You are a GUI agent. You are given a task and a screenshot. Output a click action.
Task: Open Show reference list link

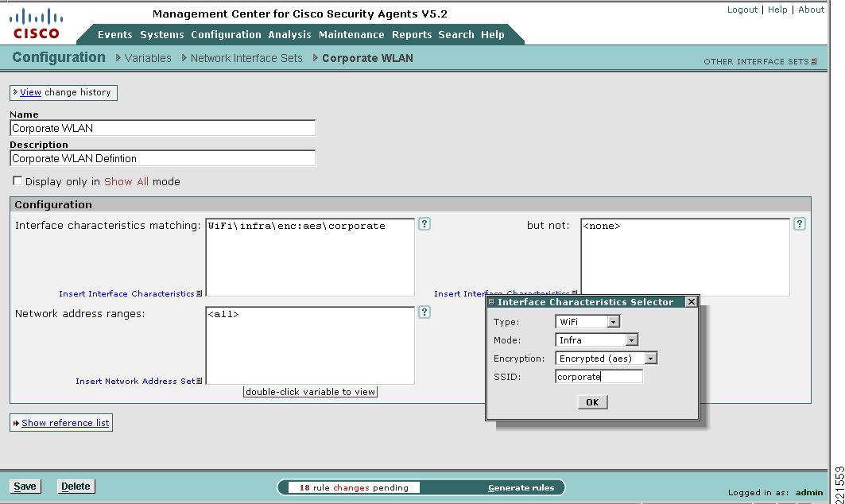click(x=65, y=423)
